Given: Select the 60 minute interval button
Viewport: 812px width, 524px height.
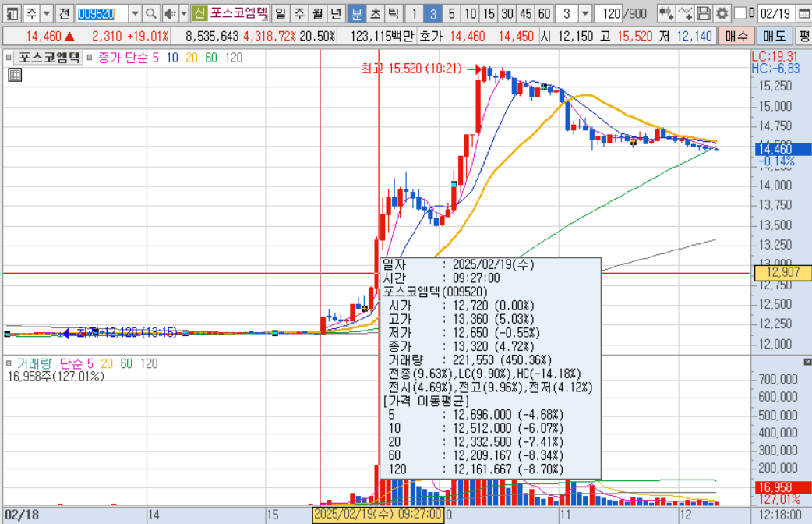Looking at the screenshot, I should (x=544, y=13).
